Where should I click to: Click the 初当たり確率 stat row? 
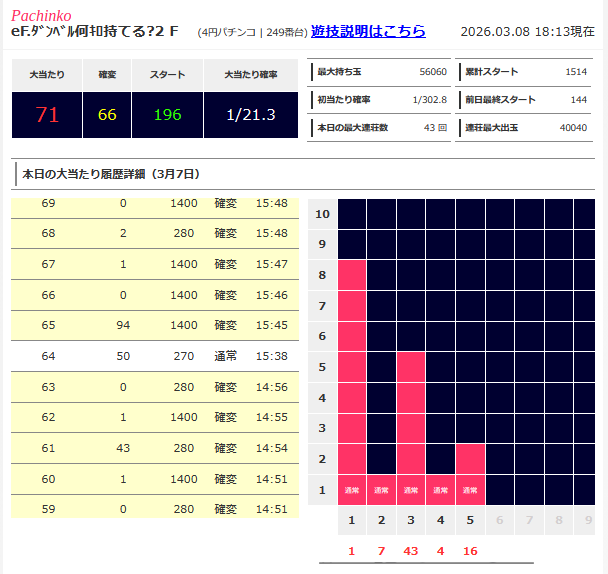point(381,100)
